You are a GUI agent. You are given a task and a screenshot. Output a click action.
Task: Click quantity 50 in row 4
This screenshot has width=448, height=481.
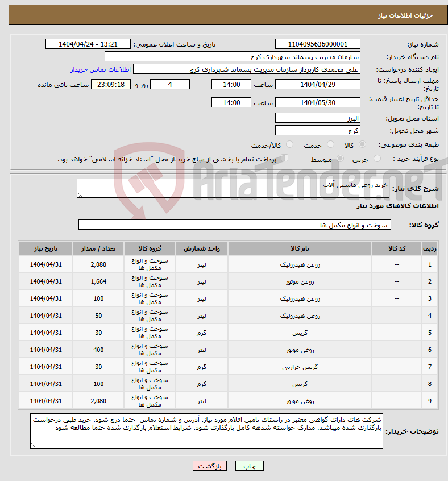[98, 316]
